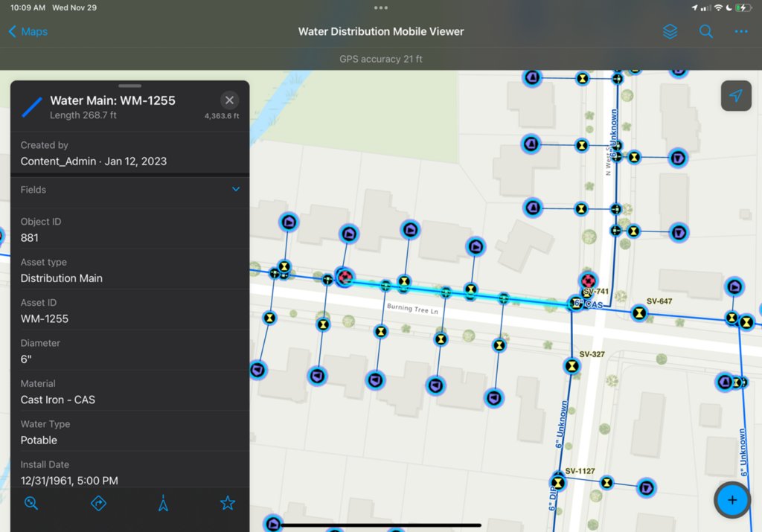
Task: Open map Search with the magnifier icon
Action: (704, 31)
